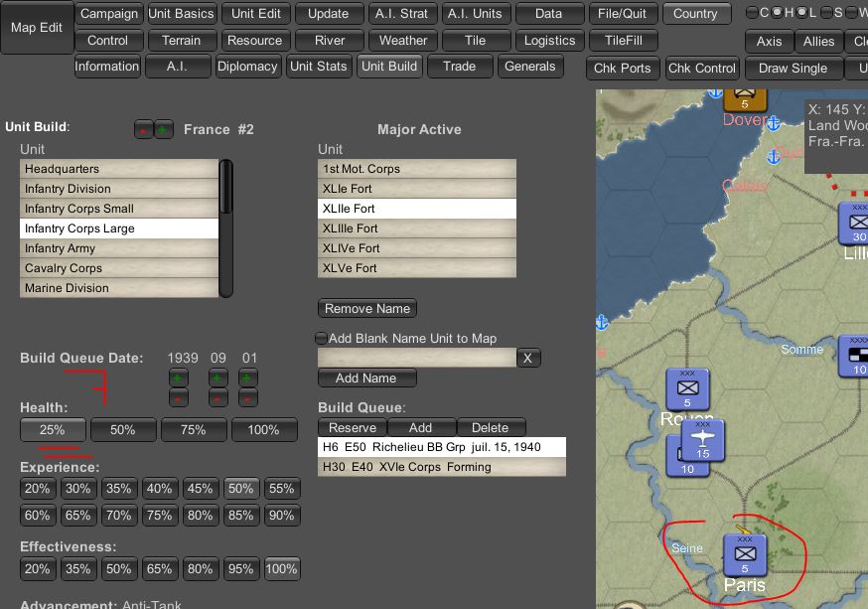This screenshot has width=868, height=609.
Task: Select the orange unit counter above Dover
Action: (745, 99)
